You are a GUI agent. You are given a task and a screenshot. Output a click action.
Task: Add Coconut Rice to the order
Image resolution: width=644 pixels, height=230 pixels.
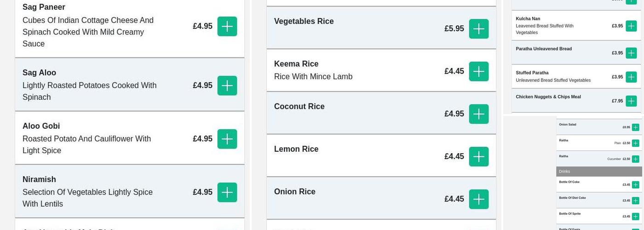pyautogui.click(x=479, y=114)
